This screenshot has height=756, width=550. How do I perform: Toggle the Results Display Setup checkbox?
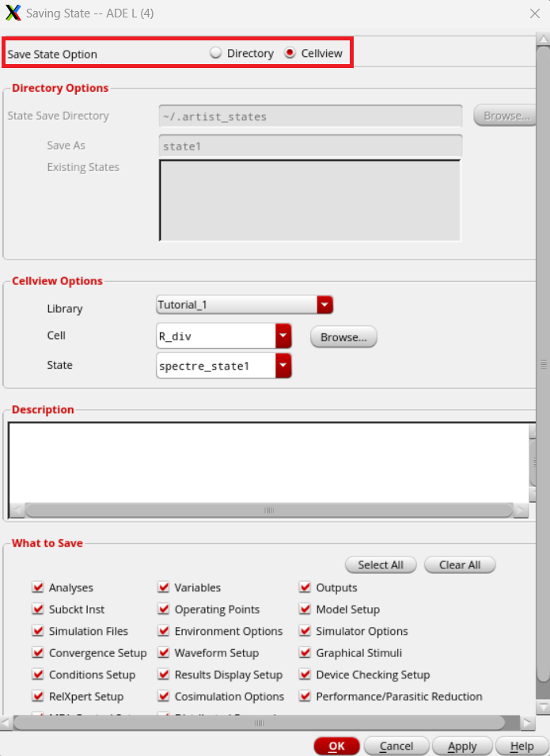click(164, 674)
